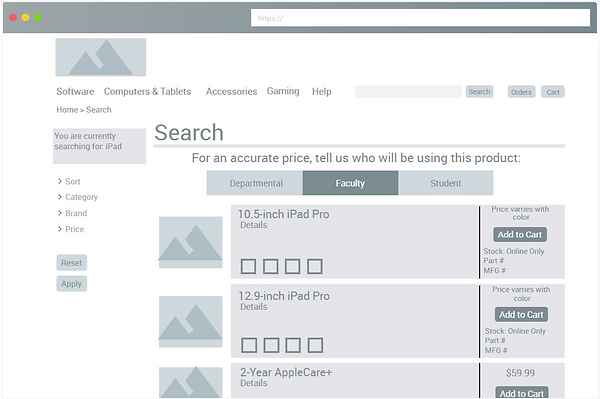The image size is (600, 399).
Task: Open the Gaming menu
Action: [283, 91]
